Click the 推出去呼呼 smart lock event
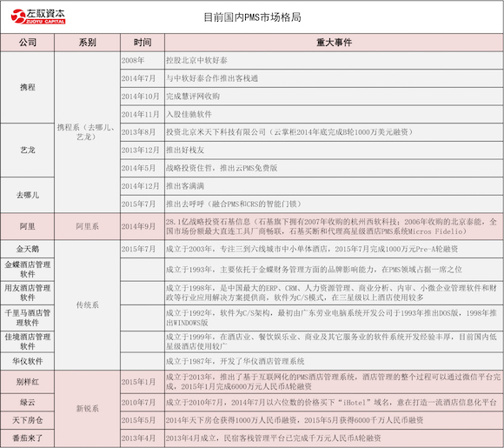The width and height of the screenshot is (504, 448). pyautogui.click(x=235, y=204)
